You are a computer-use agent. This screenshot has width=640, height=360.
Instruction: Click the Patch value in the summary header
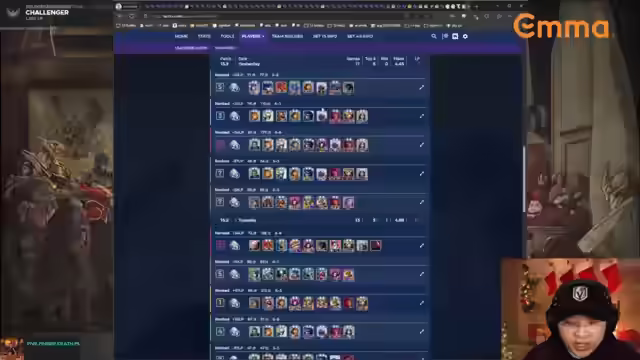coord(225,64)
